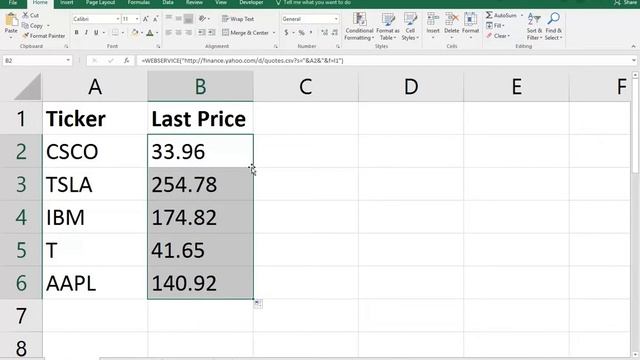
Task: Switch to the Developer tab
Action: tap(251, 3)
